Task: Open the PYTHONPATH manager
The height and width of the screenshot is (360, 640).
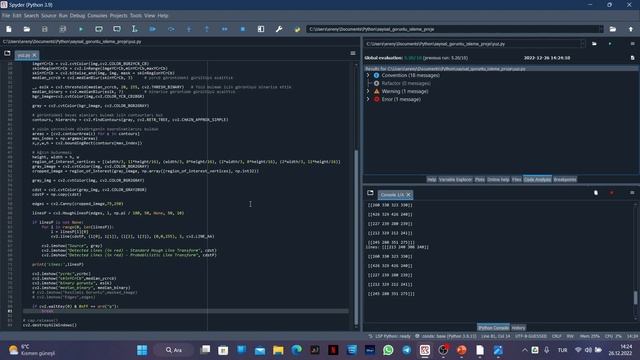Action: [x=297, y=29]
